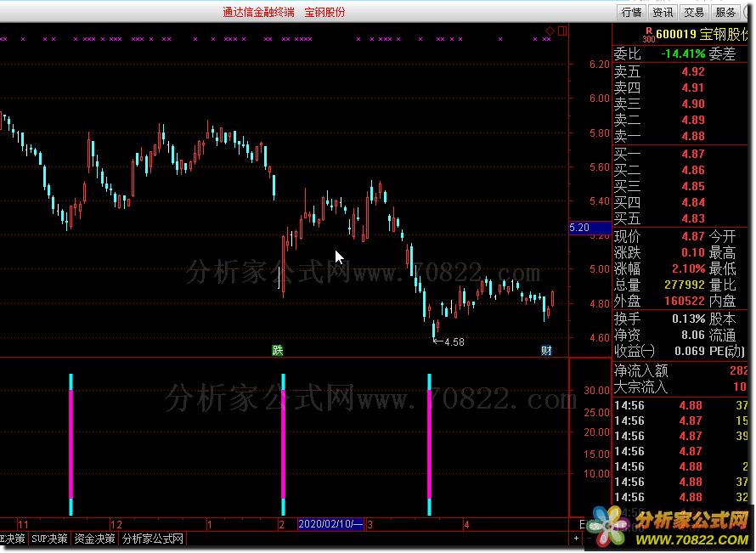The width and height of the screenshot is (756, 553).
Task: Click the 买二 price 4.86
Action: (x=693, y=170)
